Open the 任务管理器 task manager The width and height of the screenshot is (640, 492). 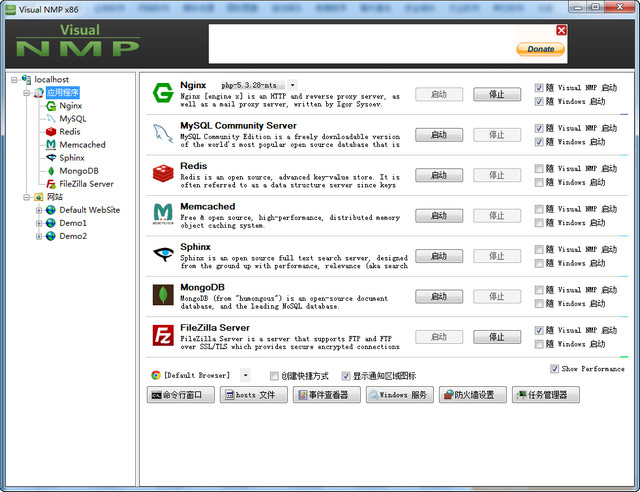pyautogui.click(x=546, y=395)
